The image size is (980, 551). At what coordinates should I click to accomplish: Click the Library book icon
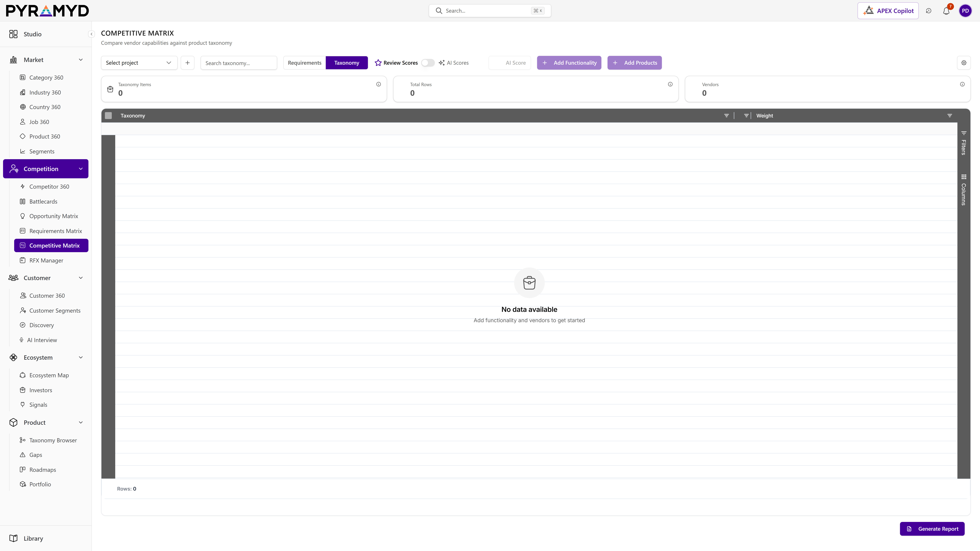tap(13, 539)
